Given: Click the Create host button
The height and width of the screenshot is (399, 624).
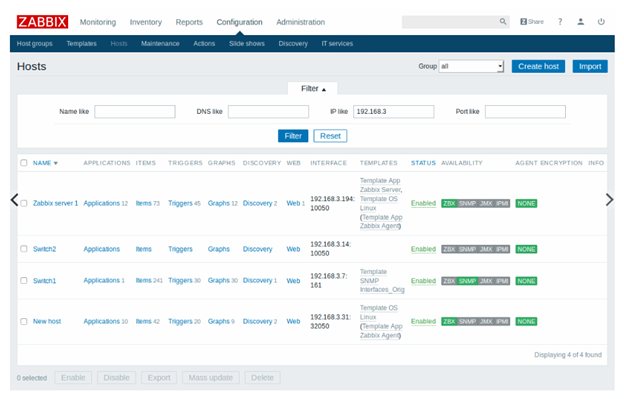Looking at the screenshot, I should [538, 66].
